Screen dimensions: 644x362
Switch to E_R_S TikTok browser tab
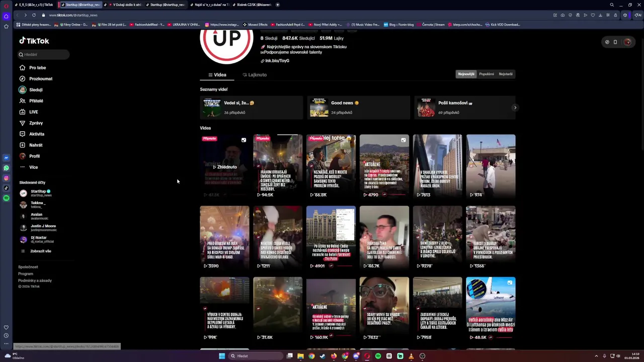tap(36, 5)
